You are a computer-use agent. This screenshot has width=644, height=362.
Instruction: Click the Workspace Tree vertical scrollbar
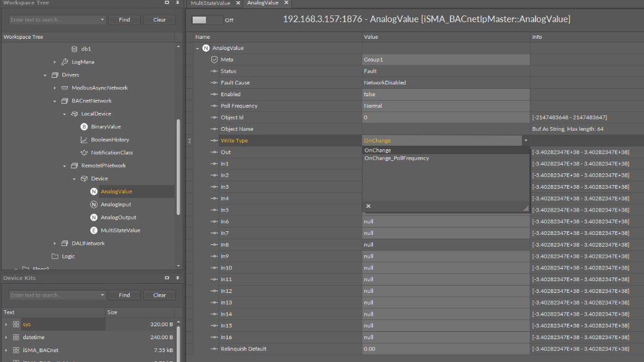[x=178, y=167]
